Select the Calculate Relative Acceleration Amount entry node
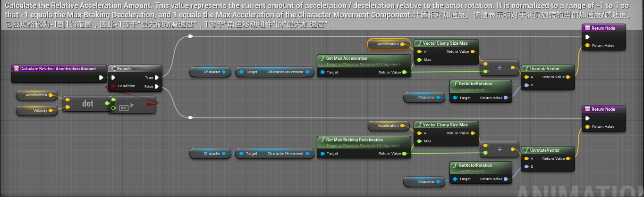 pos(58,69)
